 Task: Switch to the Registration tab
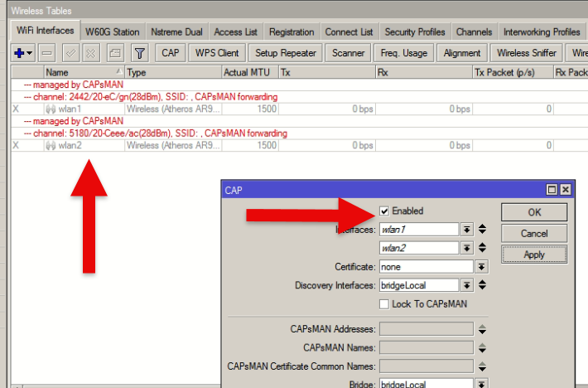tap(292, 32)
